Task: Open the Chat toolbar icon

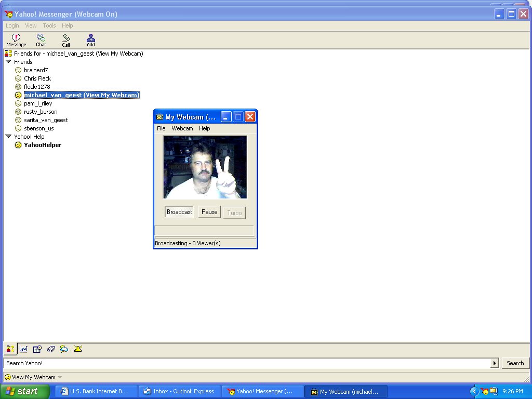Action: (x=41, y=40)
